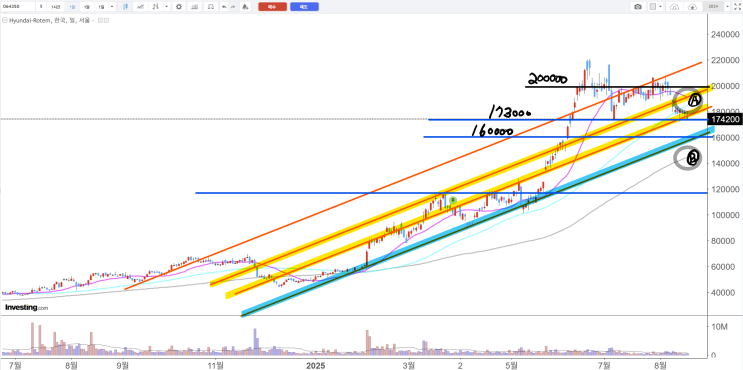
Task: Click the 220000 price axis label
Action: pos(726,61)
